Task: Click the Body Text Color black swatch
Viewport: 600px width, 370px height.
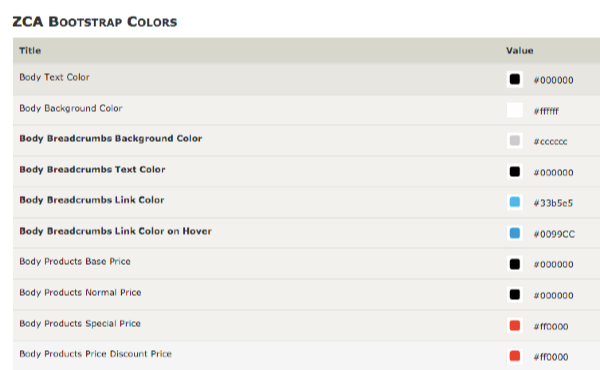Action: [515, 79]
